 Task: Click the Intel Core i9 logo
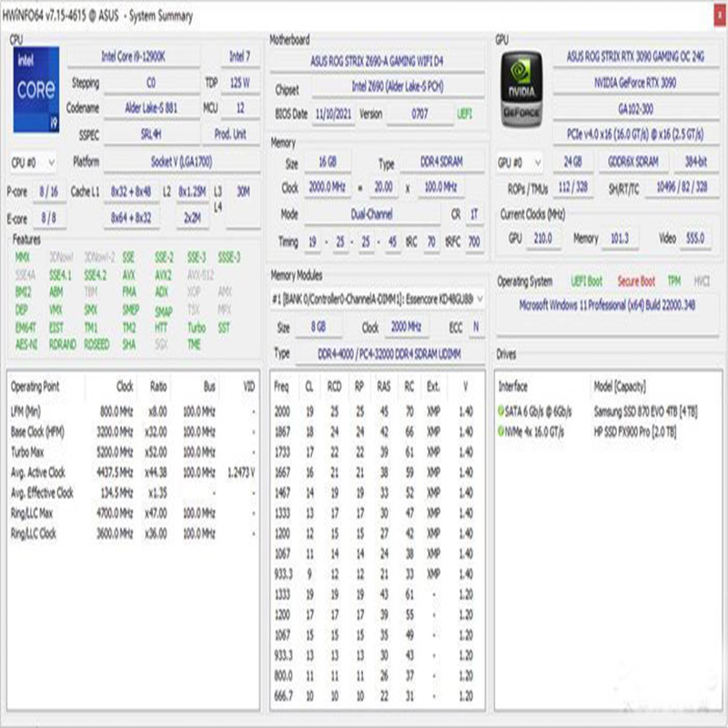37,87
